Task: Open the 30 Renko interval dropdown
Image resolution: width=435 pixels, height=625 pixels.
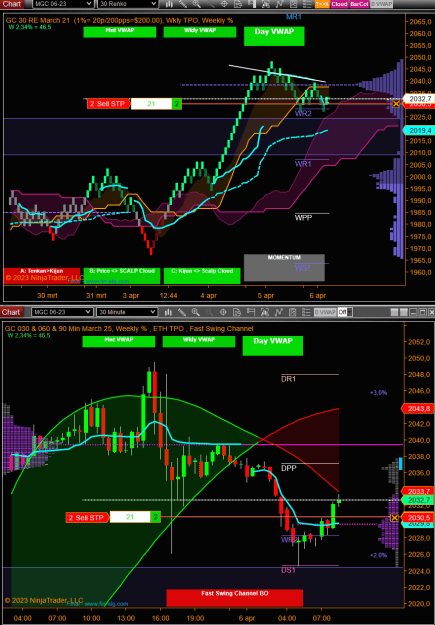Action: [x=127, y=4]
